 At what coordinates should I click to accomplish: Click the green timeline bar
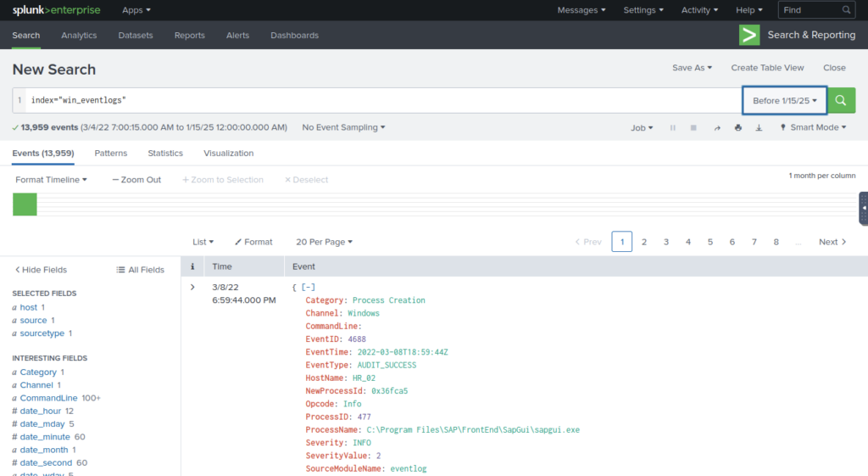(25, 204)
